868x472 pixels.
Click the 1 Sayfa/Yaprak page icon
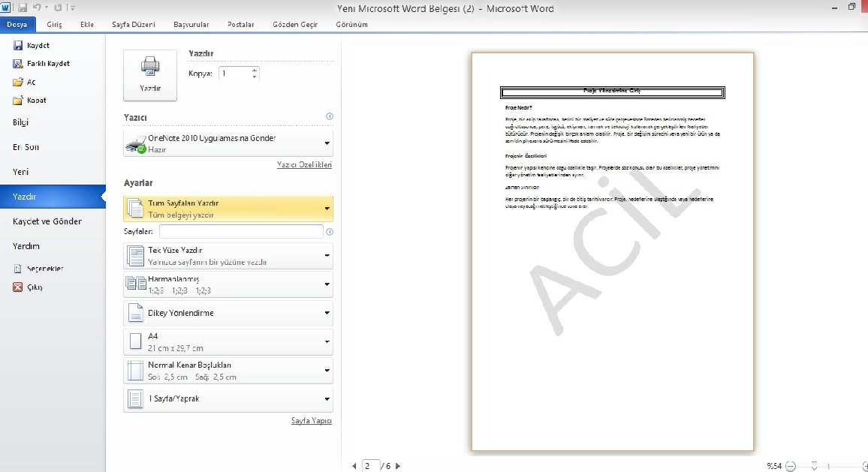click(x=136, y=399)
